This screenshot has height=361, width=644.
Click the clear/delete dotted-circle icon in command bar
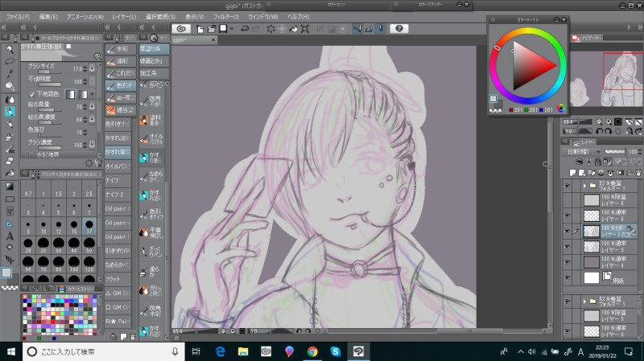[x=271, y=29]
